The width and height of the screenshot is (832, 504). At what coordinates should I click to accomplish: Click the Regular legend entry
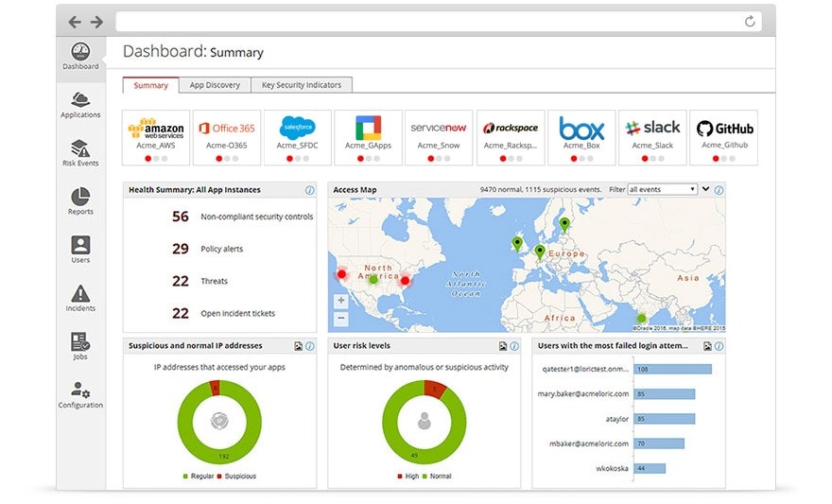[199, 477]
